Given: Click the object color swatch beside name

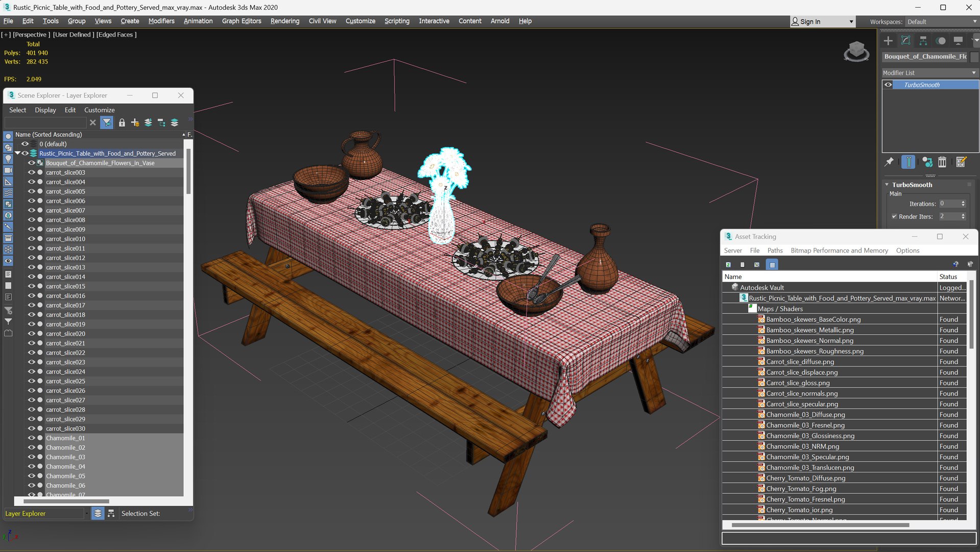Looking at the screenshot, I should click(x=974, y=57).
